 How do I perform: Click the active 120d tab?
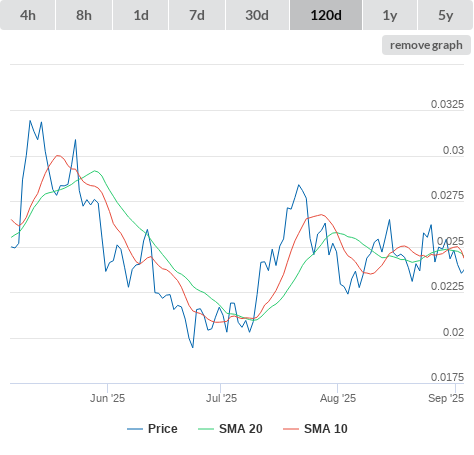coord(326,15)
